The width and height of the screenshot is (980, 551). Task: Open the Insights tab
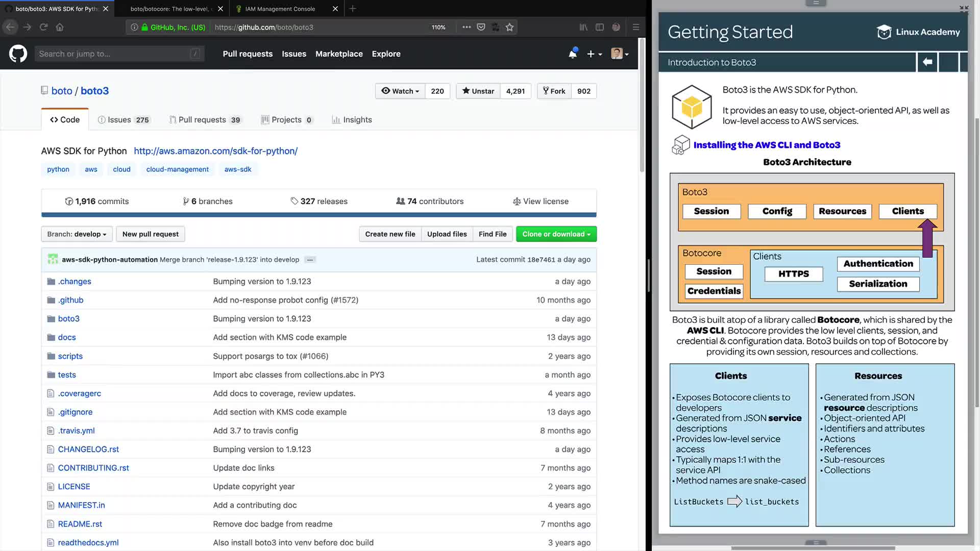(352, 119)
